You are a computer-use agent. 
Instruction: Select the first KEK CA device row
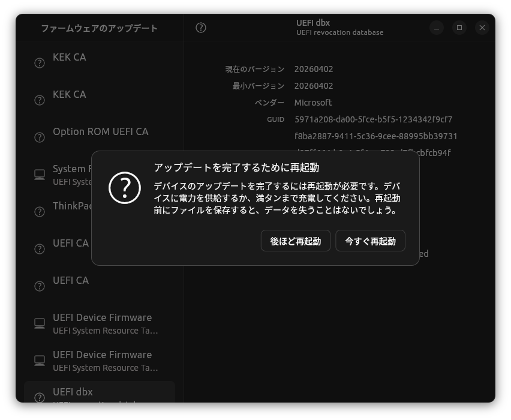[100, 62]
